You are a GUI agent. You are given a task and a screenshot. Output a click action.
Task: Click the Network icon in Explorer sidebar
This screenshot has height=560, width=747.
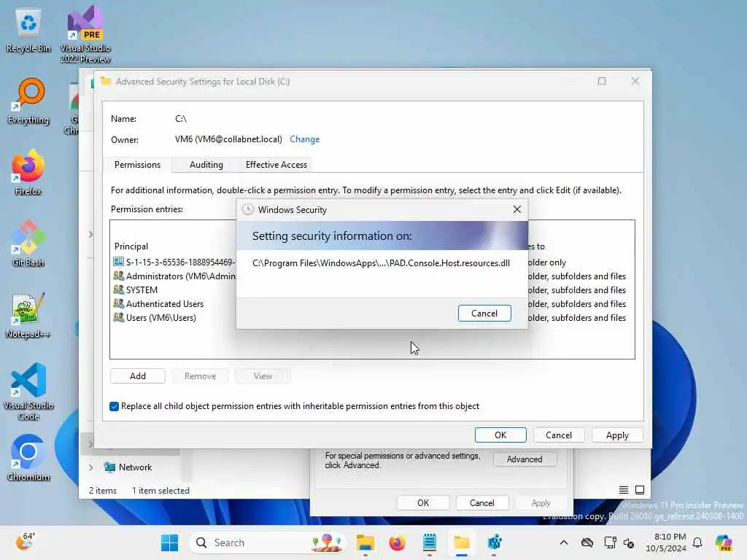click(x=109, y=467)
